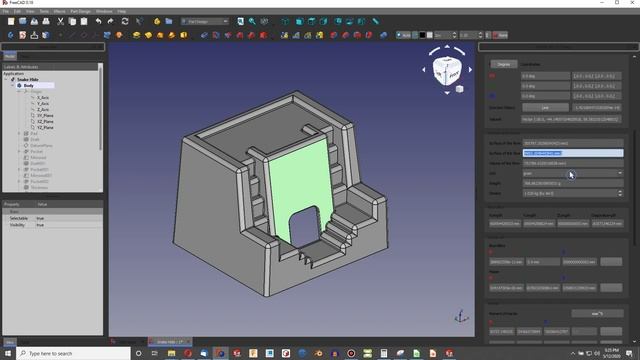Viewport: 640px width, 360px height.
Task: Click the gray-blue color swatch beside Auto
Action: click(x=415, y=35)
